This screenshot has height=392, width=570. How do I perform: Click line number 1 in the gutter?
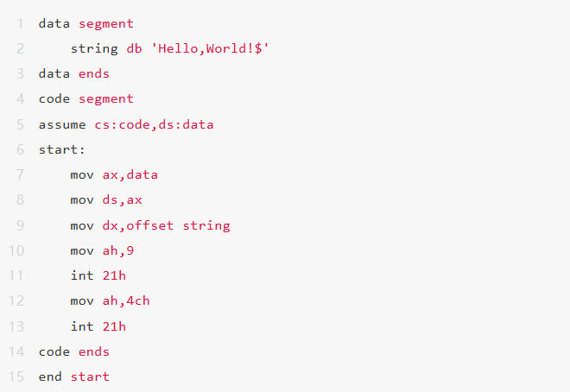click(x=20, y=23)
